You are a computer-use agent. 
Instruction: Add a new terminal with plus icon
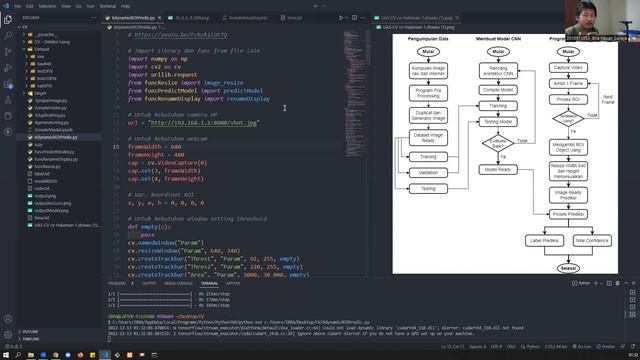click(596, 283)
